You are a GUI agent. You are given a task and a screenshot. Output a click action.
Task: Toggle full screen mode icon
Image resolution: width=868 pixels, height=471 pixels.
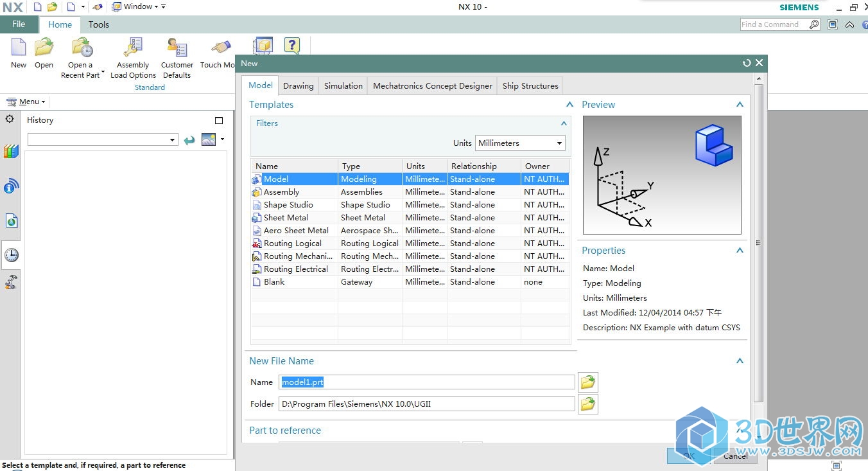click(x=833, y=24)
